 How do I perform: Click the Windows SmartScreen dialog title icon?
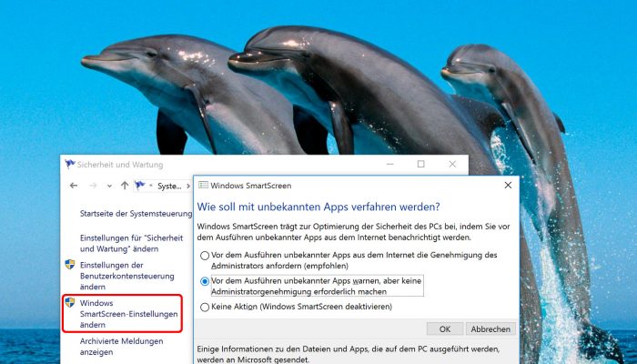coord(203,186)
